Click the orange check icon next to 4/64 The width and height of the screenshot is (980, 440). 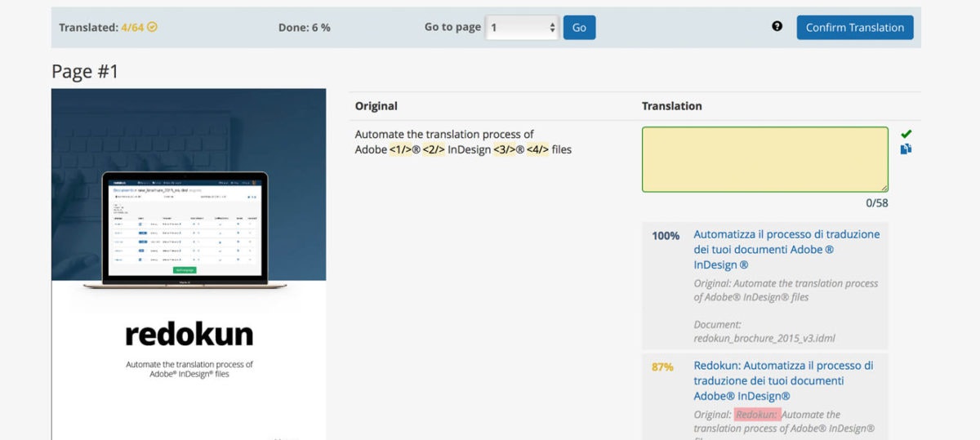(152, 27)
